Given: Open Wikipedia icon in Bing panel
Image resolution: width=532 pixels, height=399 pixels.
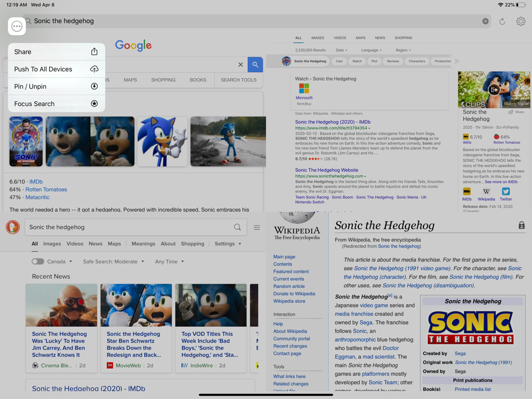Looking at the screenshot, I should click(486, 192).
